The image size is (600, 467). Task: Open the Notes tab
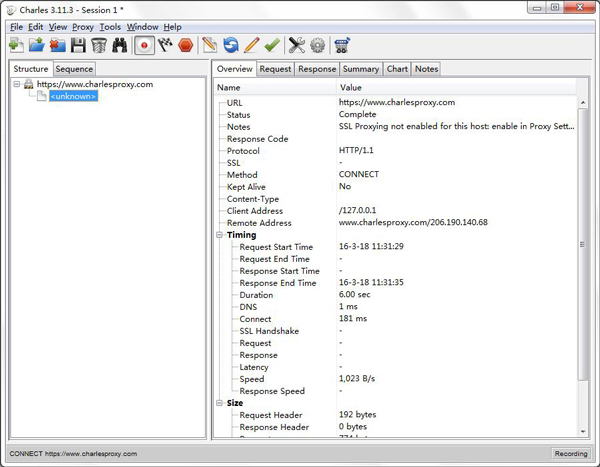click(427, 69)
